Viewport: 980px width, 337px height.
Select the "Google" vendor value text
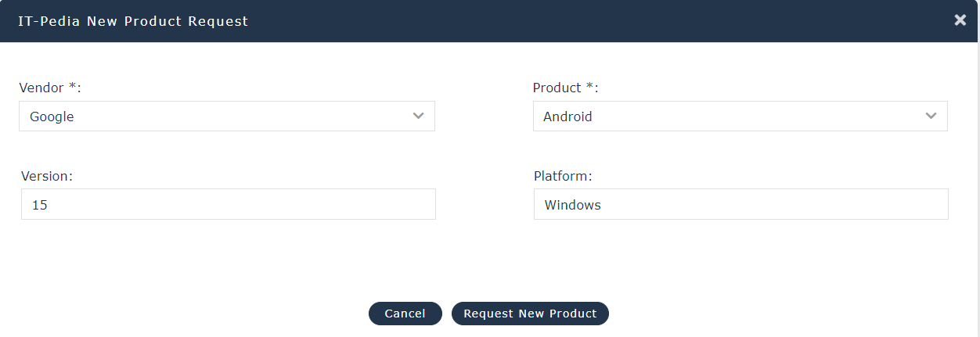(52, 117)
